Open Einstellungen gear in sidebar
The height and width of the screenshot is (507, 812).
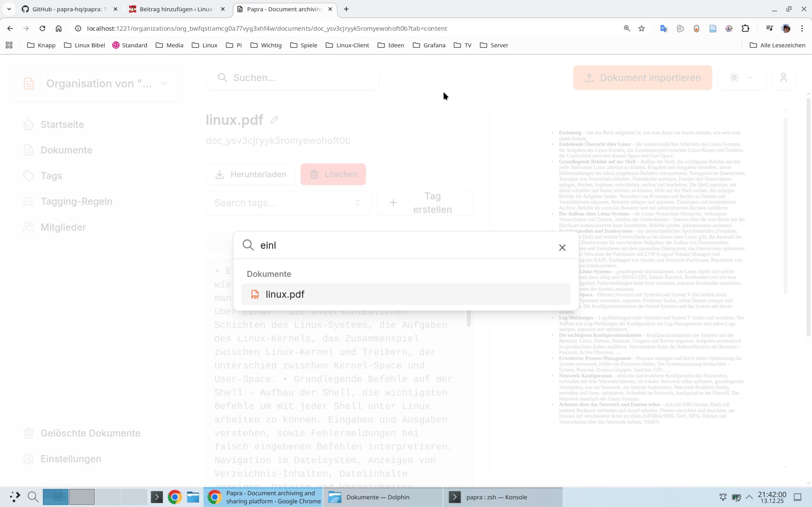coord(29,459)
